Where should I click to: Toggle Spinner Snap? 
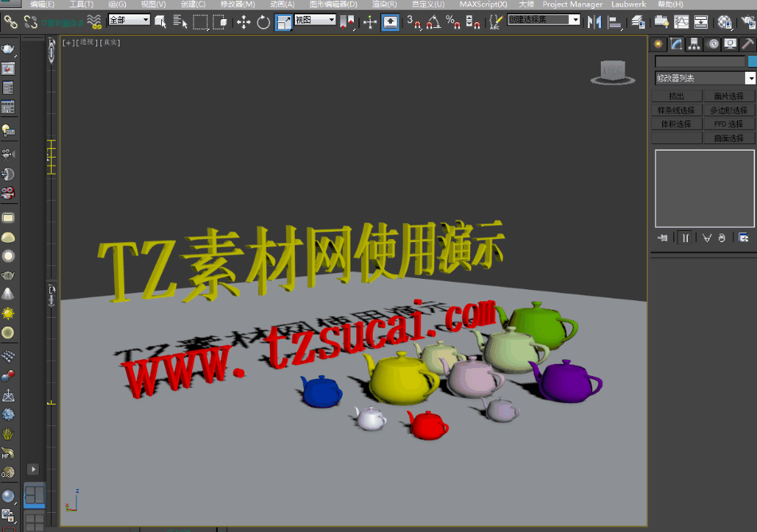click(x=473, y=22)
